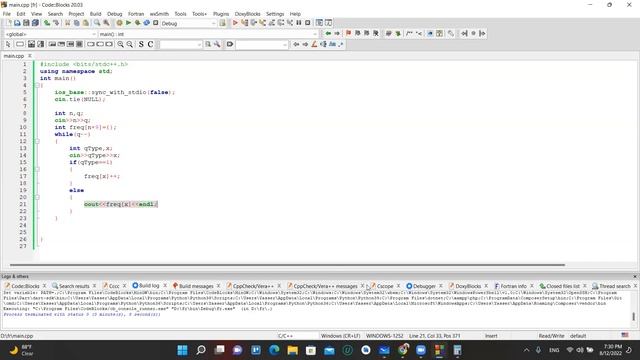Click the Cut scissors icon
Screen dimensions: 640x360
[x=67, y=23]
